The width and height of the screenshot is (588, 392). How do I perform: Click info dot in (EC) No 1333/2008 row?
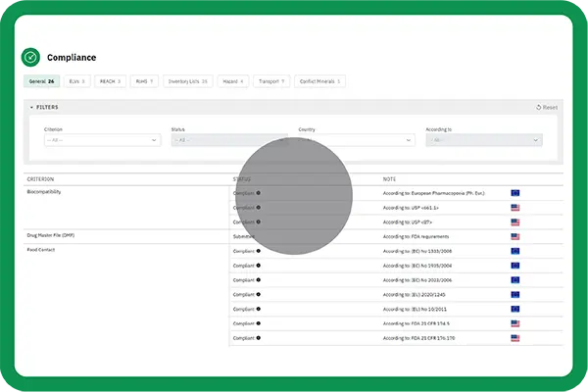point(259,251)
